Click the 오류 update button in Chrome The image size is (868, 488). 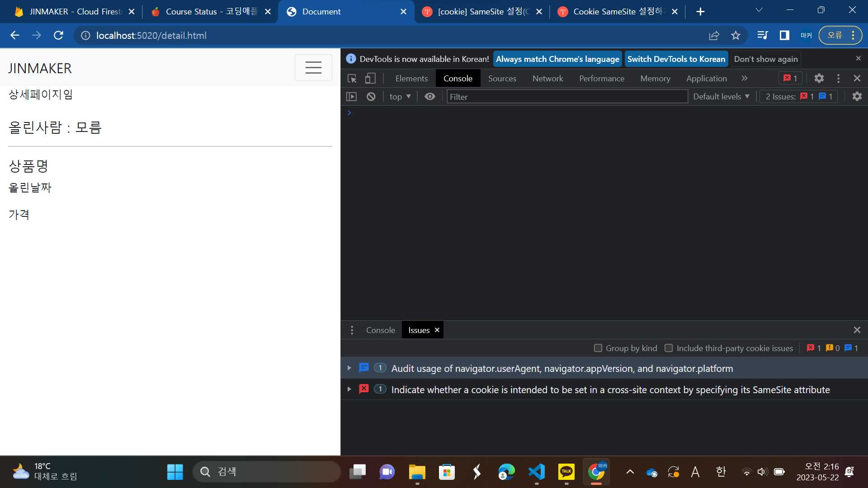click(840, 35)
